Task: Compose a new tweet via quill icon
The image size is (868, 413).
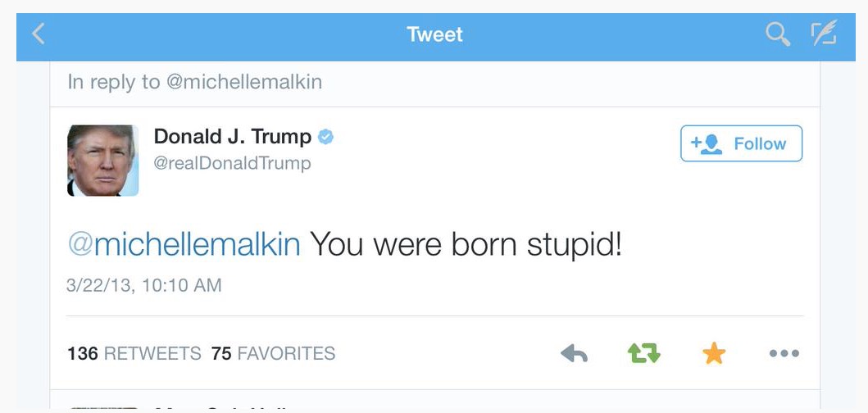Action: [822, 34]
